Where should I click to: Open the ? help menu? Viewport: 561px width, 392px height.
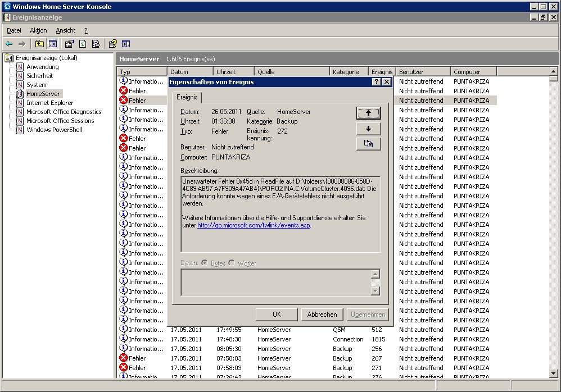point(86,30)
